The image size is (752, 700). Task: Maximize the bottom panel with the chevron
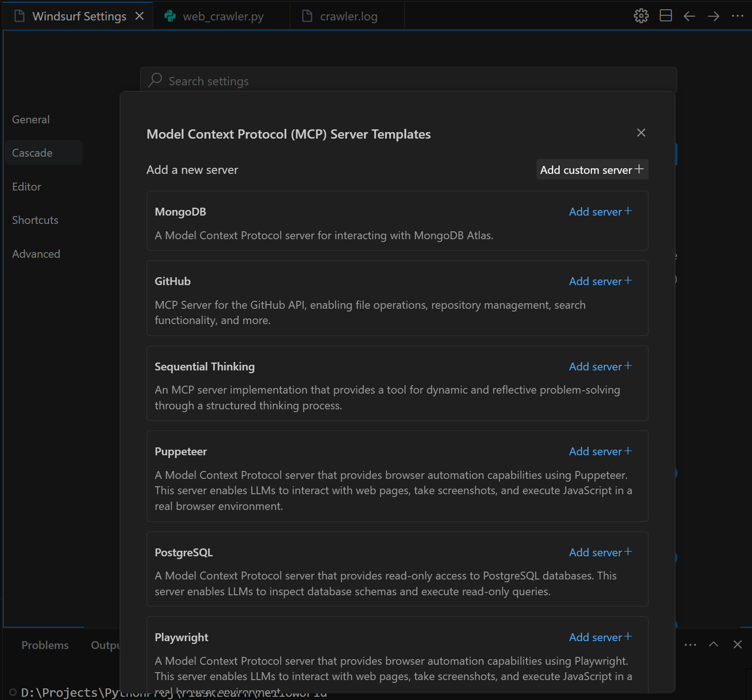714,644
